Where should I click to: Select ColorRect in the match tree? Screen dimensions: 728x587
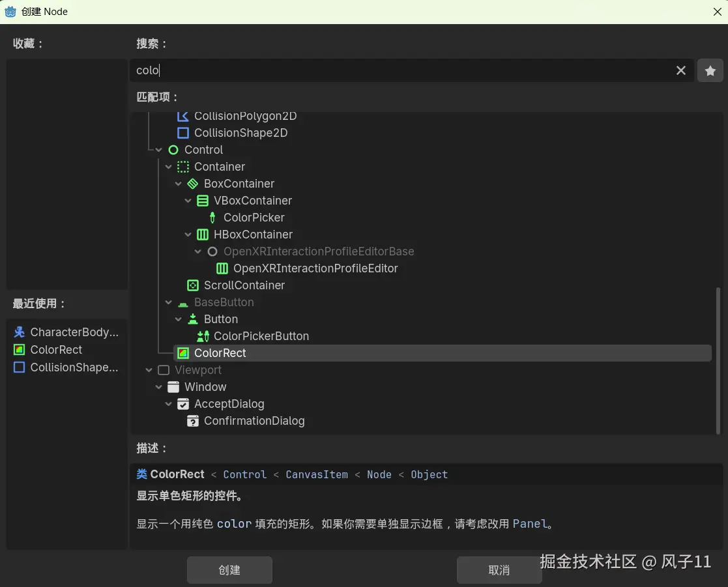442,353
